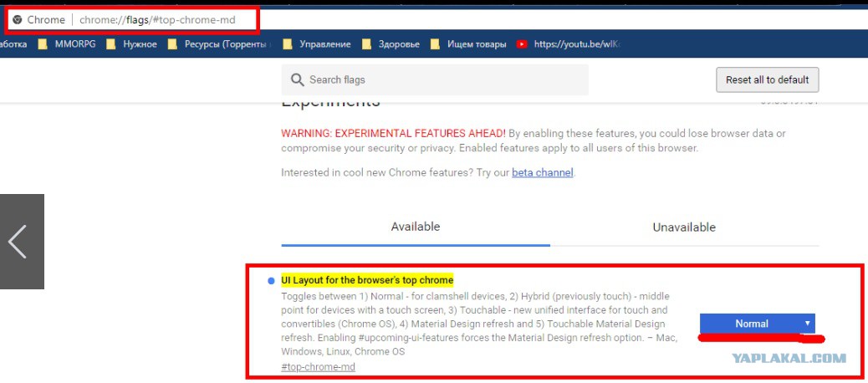This screenshot has width=868, height=383.
Task: Click the magnifier icon in Search flags
Action: (x=297, y=80)
